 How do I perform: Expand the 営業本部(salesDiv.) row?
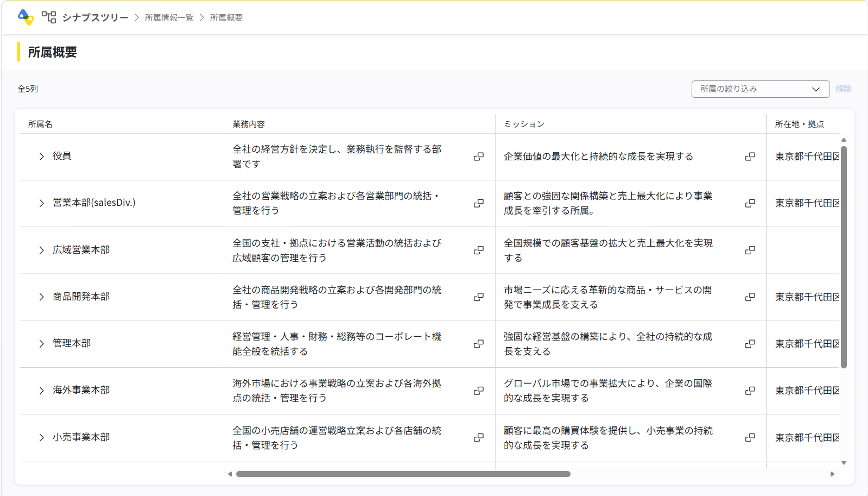[41, 203]
